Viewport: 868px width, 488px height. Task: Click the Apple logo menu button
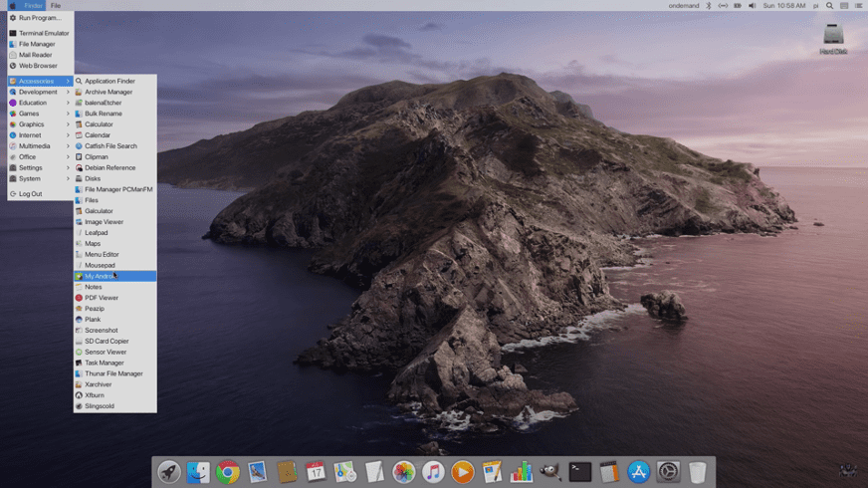pos(12,6)
